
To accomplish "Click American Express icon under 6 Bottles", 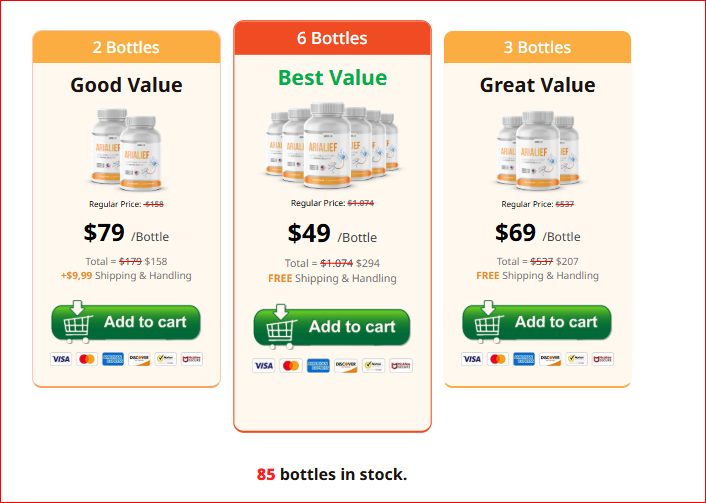I will click(x=318, y=366).
